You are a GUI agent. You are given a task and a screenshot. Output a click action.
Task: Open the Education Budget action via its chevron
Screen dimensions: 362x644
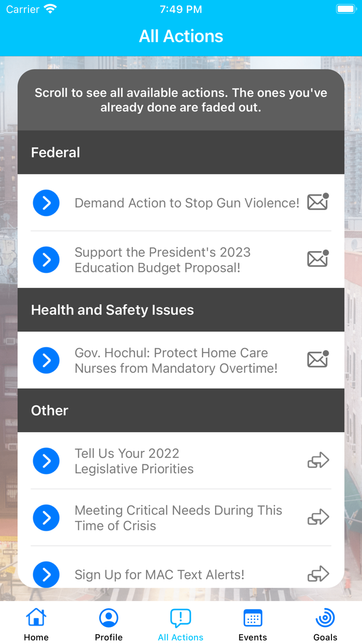point(46,259)
